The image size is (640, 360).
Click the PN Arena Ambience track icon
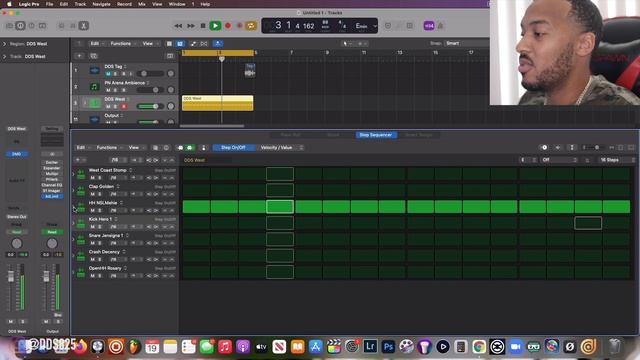tap(94, 87)
